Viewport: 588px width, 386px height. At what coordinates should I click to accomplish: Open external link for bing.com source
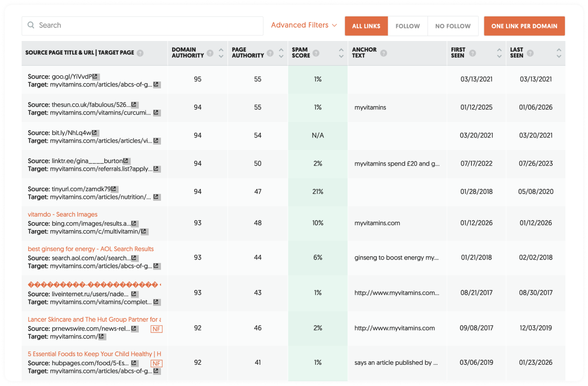(134, 223)
